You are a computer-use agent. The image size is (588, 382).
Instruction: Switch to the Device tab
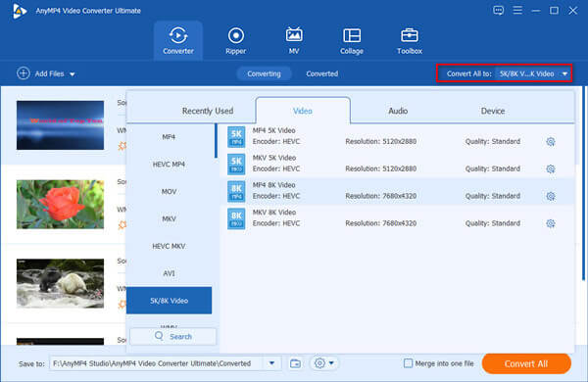pos(493,111)
